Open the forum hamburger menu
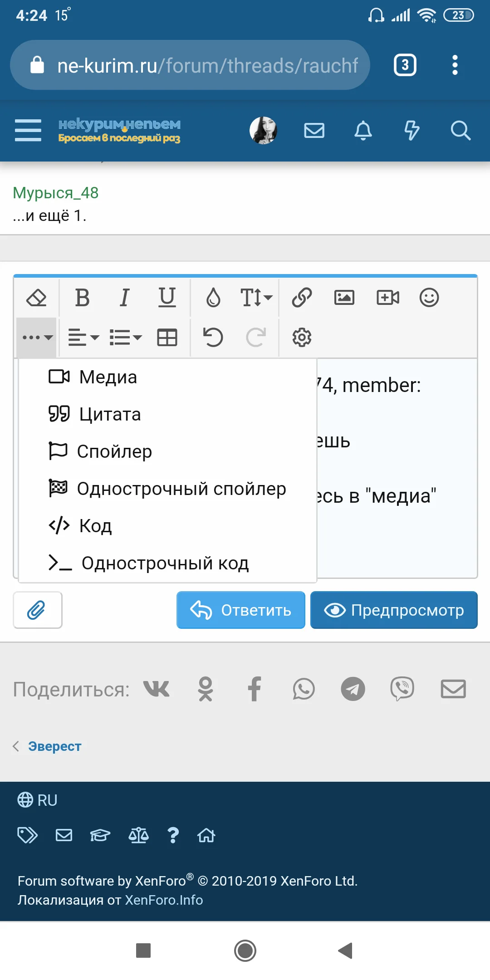Viewport: 490px width, 980px height. tap(28, 131)
